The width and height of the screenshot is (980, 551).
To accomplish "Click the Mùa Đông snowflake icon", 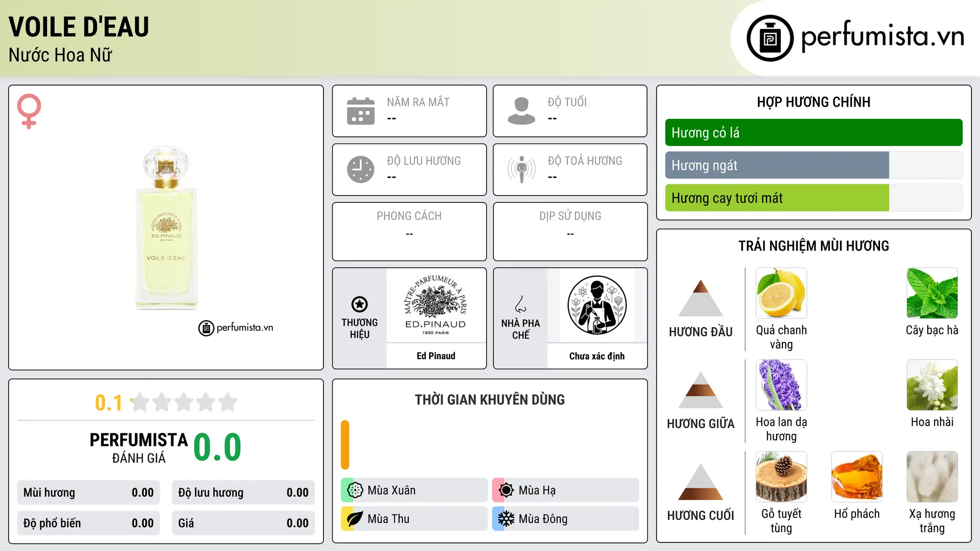I will [x=506, y=519].
